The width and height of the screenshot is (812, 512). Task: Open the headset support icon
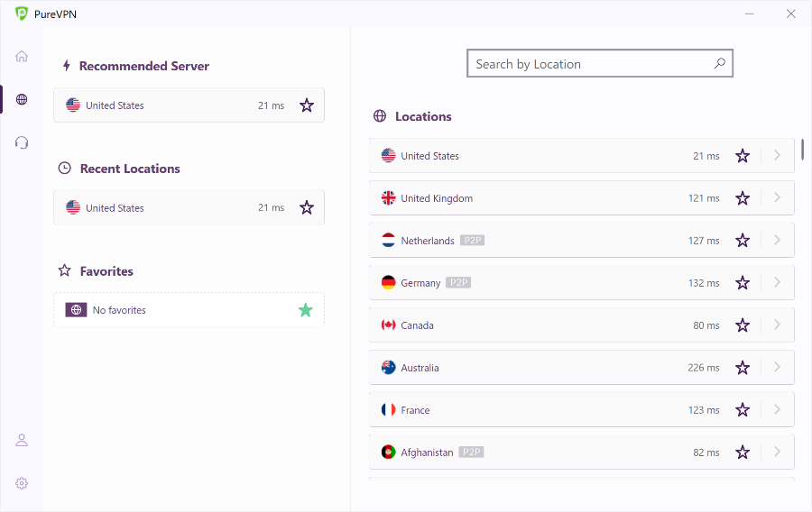click(22, 142)
